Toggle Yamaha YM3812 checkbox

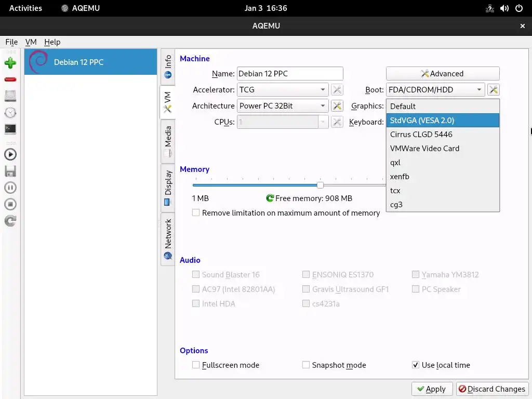(415, 274)
